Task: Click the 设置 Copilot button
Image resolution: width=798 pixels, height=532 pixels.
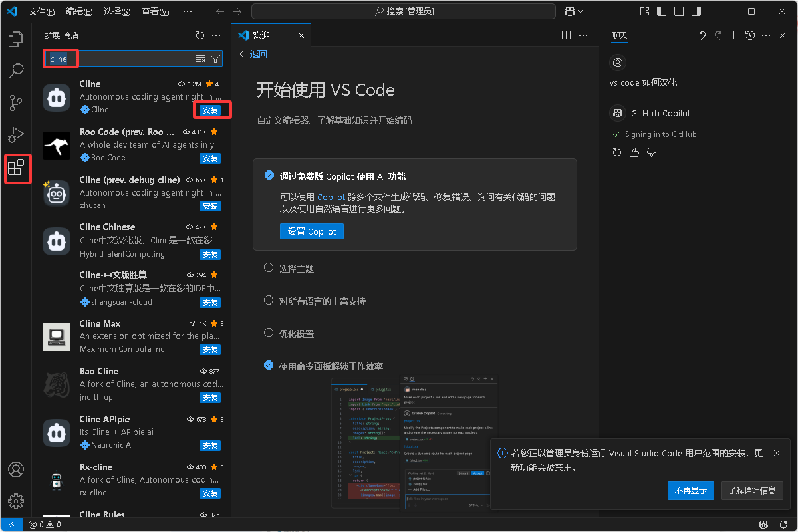Action: [x=312, y=231]
